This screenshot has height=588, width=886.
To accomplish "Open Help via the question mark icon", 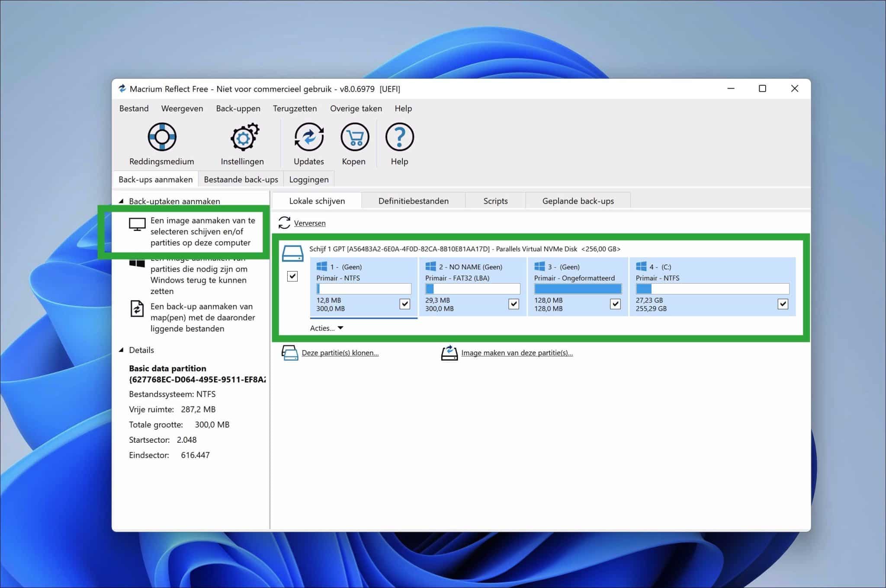I will (x=399, y=137).
